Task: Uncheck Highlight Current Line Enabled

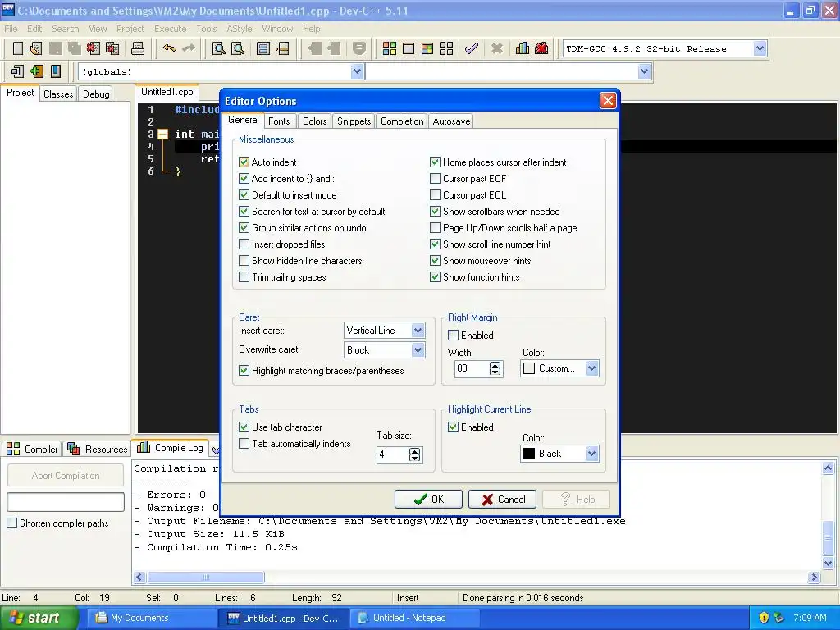Action: (453, 427)
